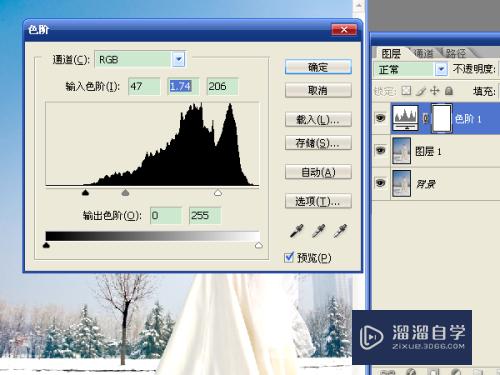
Task: Click lock all padlock icon
Action: (x=449, y=91)
